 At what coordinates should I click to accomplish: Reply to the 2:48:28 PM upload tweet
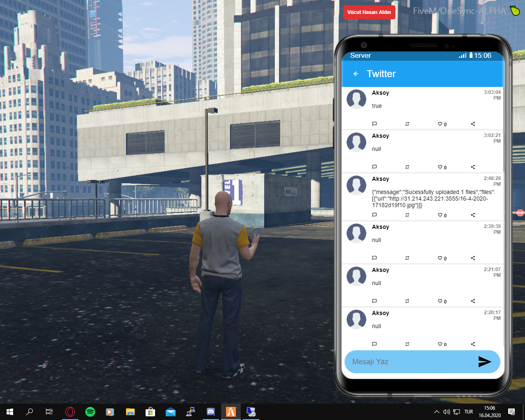(x=374, y=215)
